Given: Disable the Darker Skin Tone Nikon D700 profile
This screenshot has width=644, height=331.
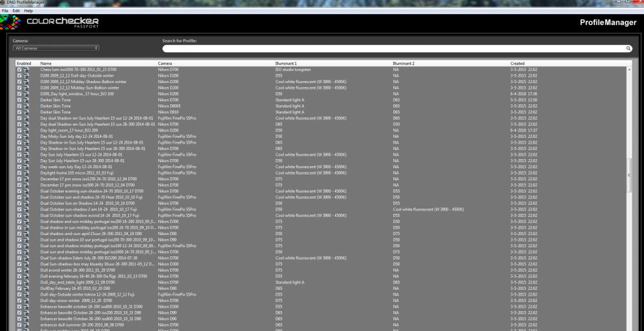Looking at the screenshot, I should (x=19, y=100).
